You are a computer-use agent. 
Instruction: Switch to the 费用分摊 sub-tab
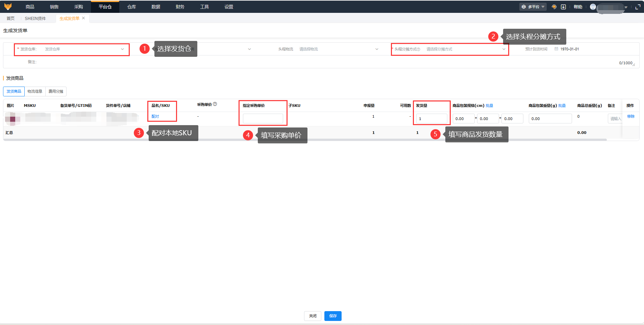coord(56,92)
